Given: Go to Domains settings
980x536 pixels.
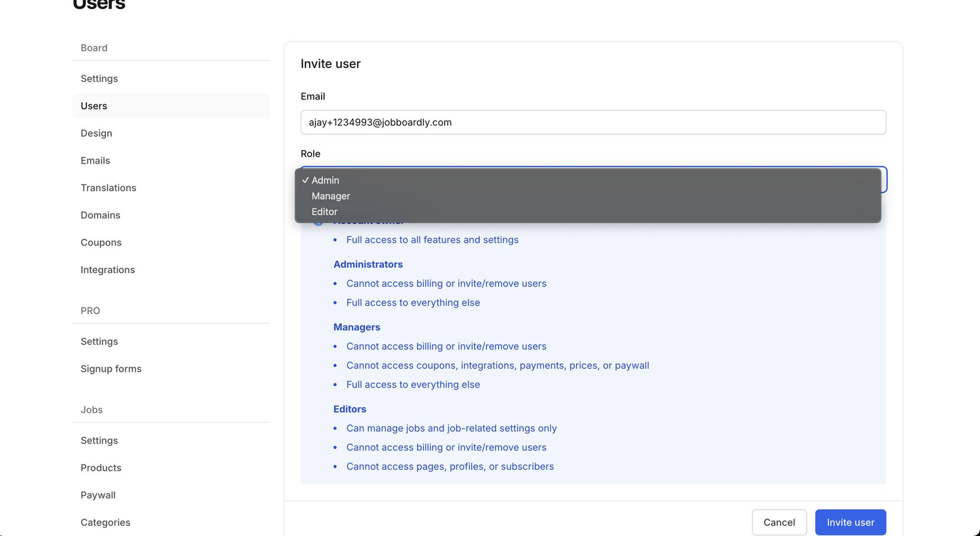Looking at the screenshot, I should click(x=100, y=215).
